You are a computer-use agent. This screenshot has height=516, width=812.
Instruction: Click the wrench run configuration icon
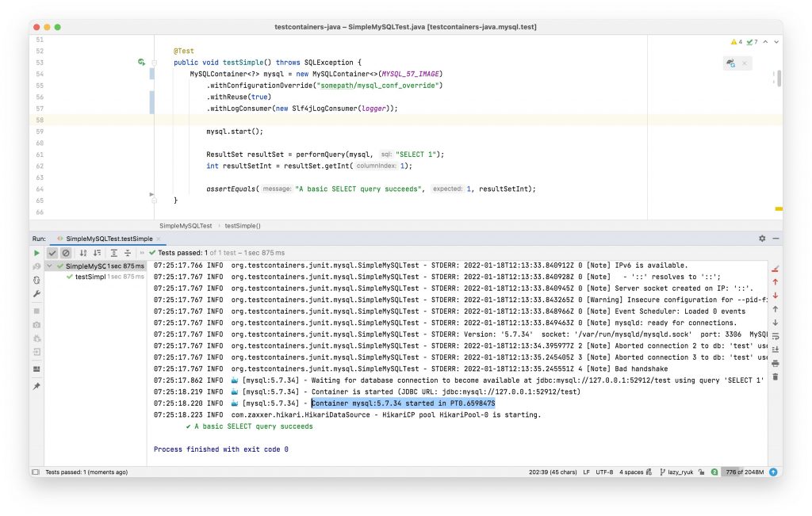tap(36, 294)
